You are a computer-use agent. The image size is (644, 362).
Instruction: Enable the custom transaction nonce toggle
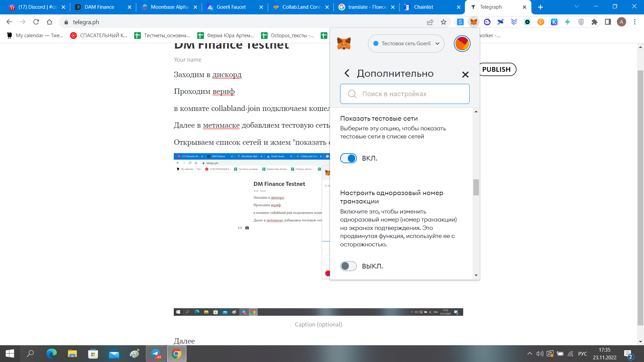(x=348, y=266)
